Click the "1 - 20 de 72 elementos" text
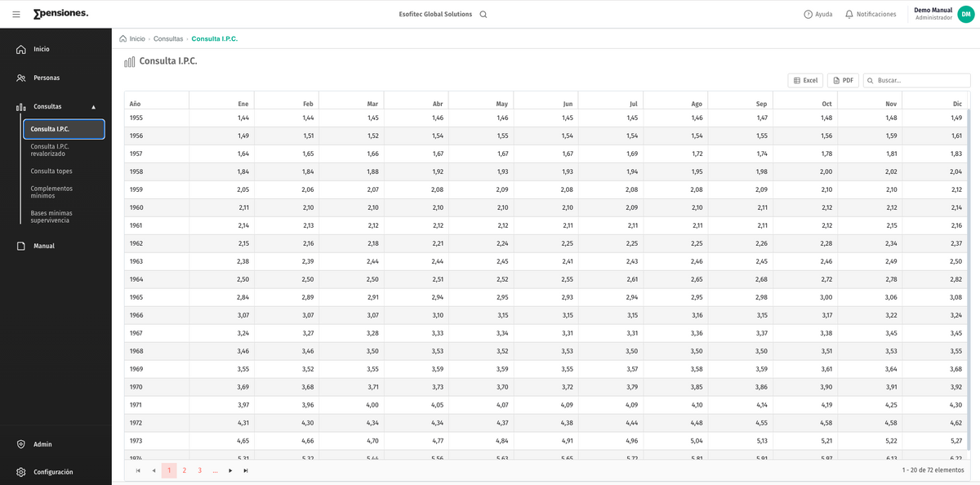The width and height of the screenshot is (980, 485). 933,470
